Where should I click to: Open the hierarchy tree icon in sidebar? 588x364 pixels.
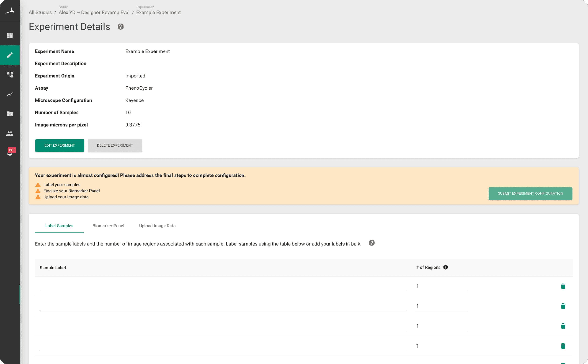(x=10, y=75)
